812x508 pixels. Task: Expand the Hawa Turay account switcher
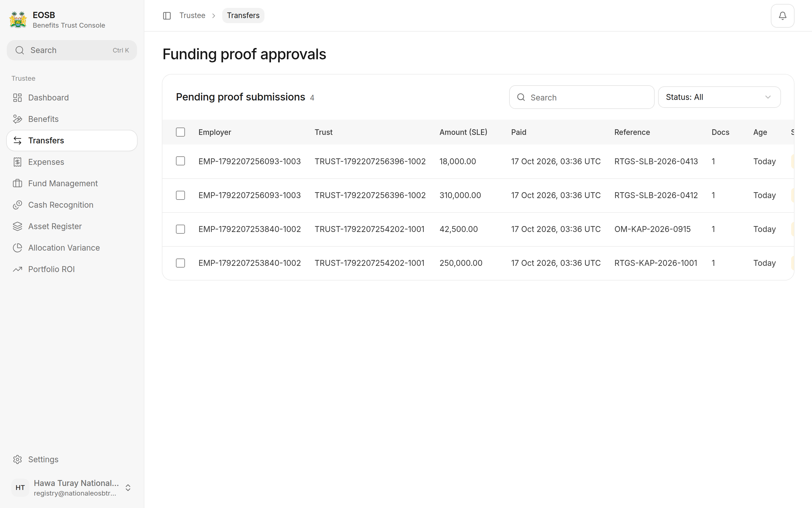point(128,487)
